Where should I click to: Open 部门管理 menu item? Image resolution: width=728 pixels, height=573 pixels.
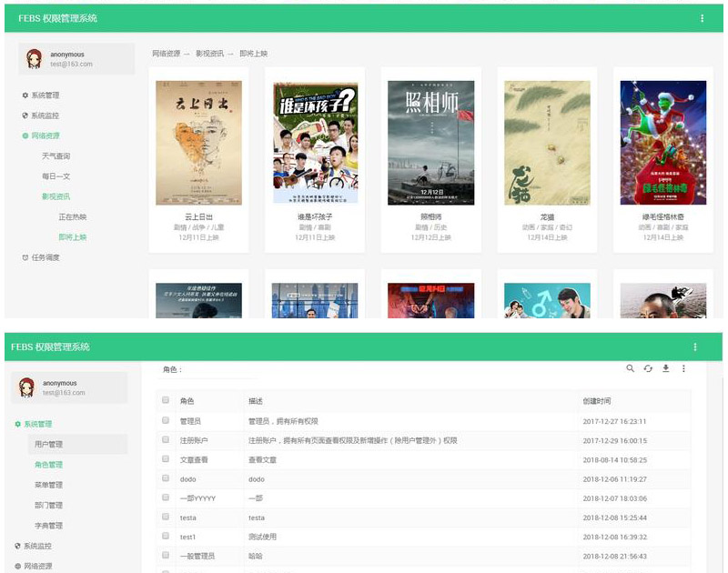48,506
